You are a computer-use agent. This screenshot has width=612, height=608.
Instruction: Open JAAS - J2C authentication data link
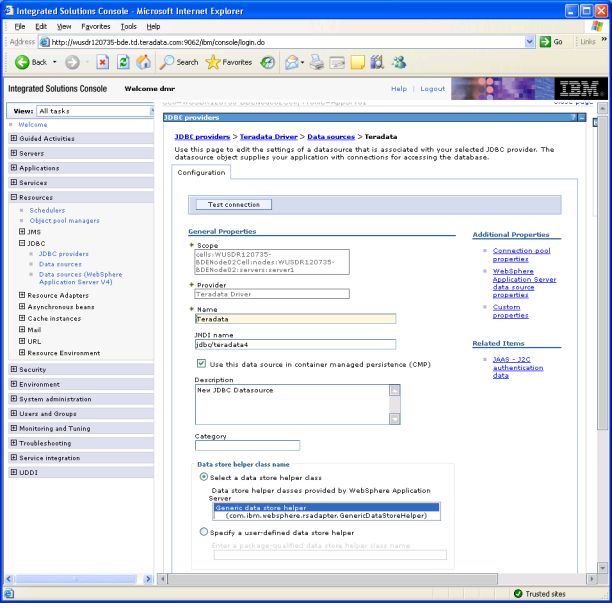coord(518,367)
